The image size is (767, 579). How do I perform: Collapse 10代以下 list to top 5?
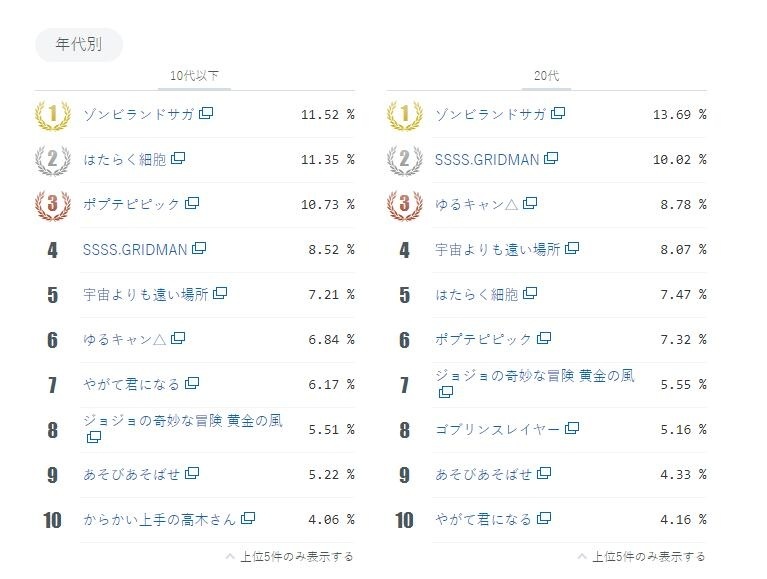tap(290, 556)
